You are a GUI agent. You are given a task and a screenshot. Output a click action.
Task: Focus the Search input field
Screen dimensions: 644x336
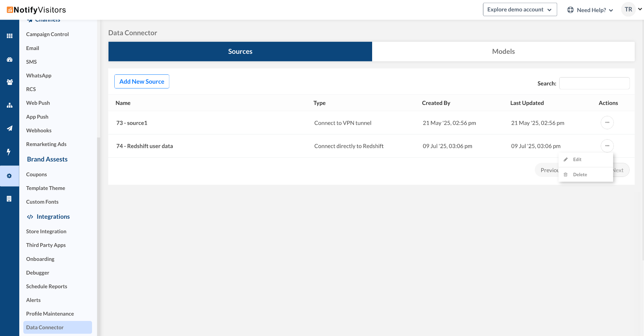[x=594, y=83]
